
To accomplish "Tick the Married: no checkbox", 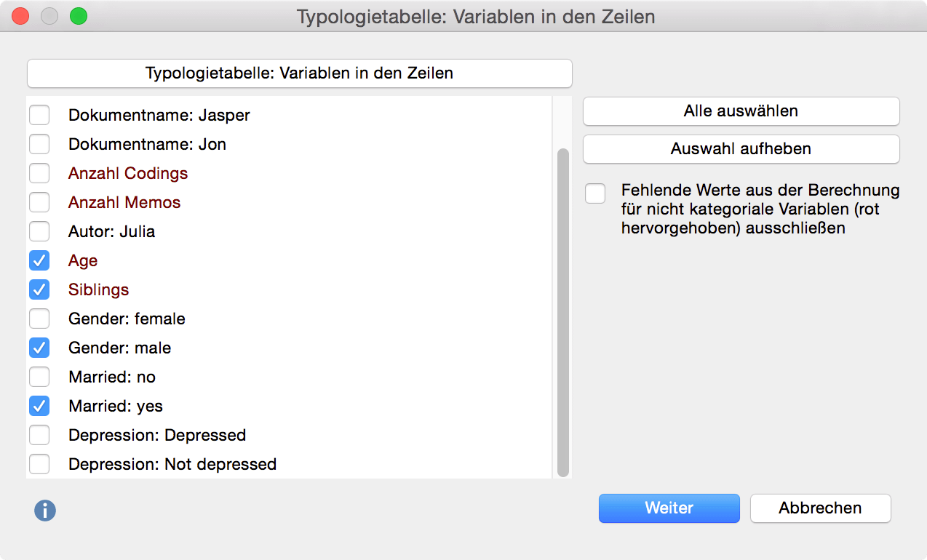I will point(39,377).
